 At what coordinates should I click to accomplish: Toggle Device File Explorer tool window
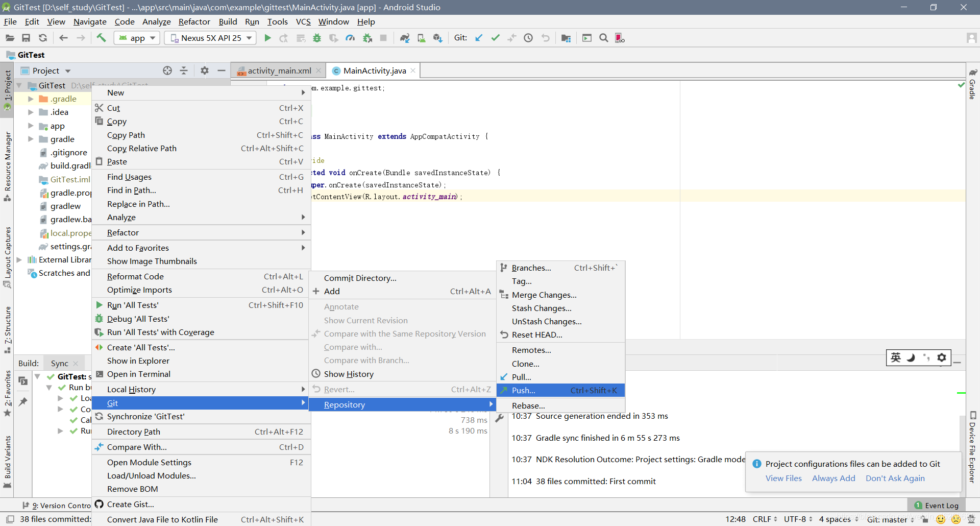point(973,447)
